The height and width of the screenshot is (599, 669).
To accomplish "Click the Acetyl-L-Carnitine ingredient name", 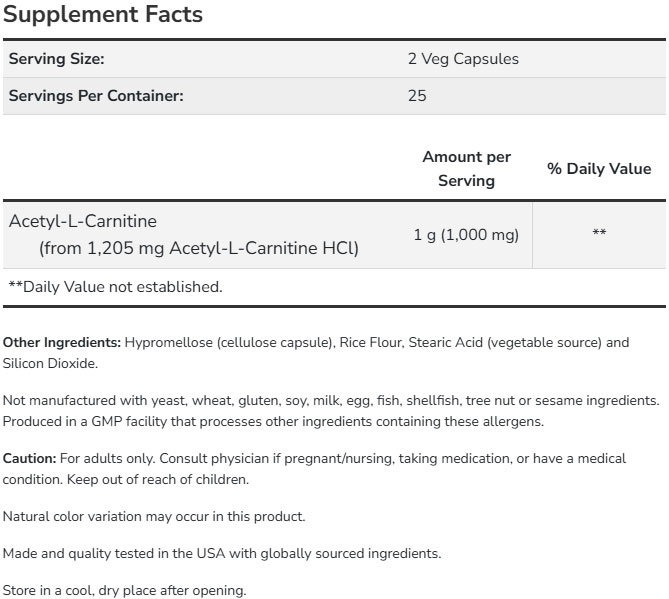I will coord(83,221).
